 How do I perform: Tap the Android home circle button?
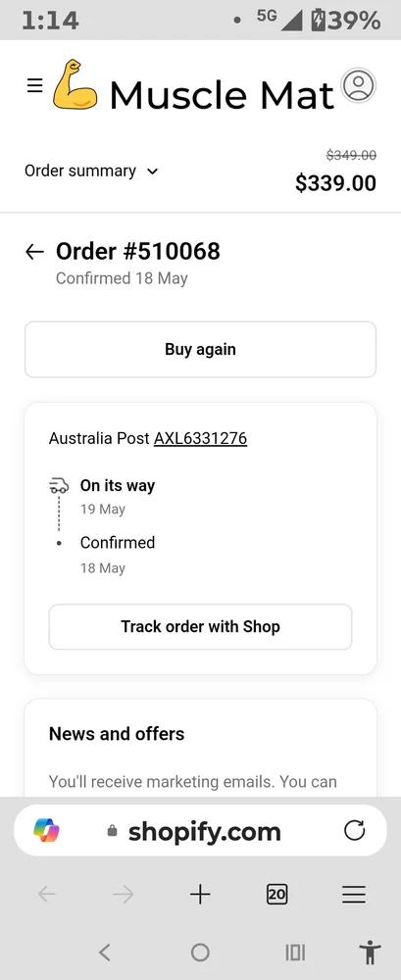tap(200, 952)
